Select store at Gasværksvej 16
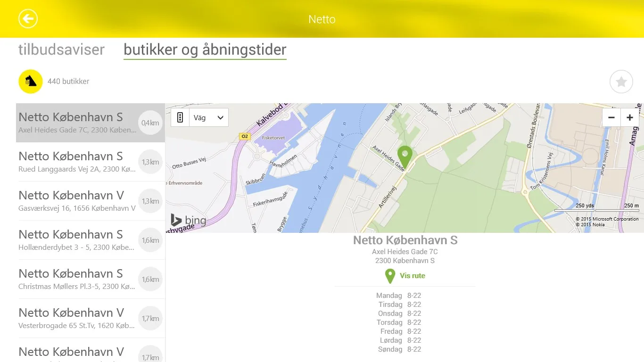The width and height of the screenshot is (644, 362). 91,201
